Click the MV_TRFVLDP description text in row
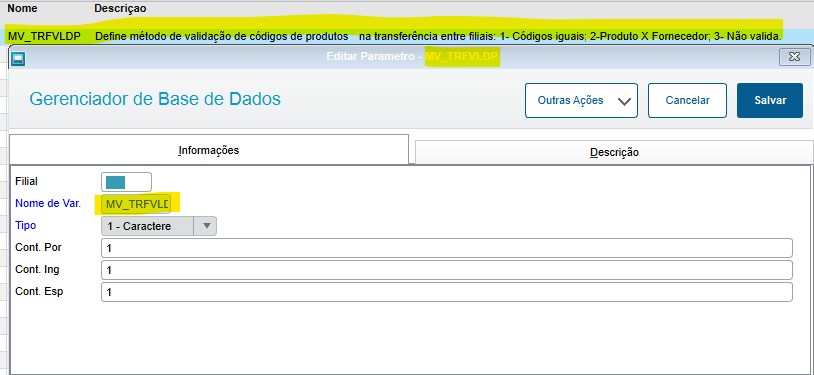814x375 pixels. pos(438,36)
